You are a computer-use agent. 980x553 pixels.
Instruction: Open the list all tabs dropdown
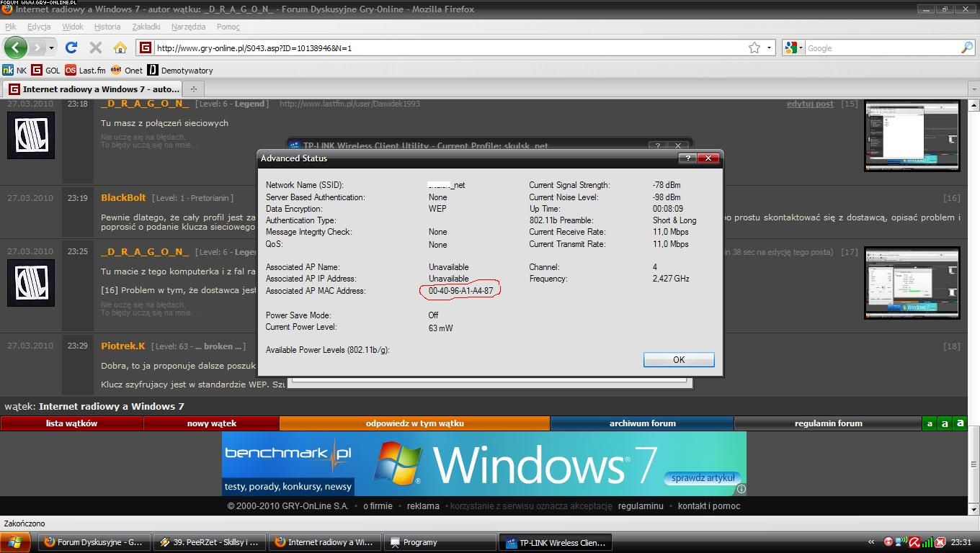point(974,89)
